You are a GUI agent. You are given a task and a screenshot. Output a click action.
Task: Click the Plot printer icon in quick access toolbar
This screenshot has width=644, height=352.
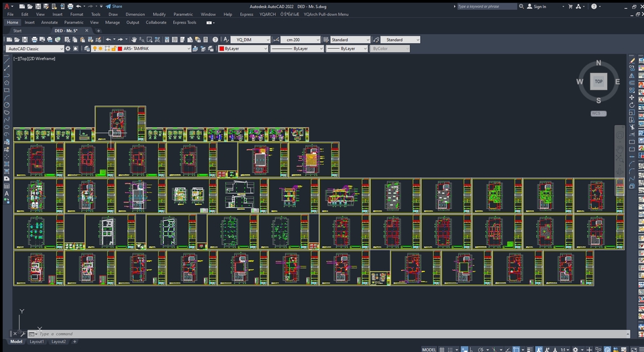point(70,7)
